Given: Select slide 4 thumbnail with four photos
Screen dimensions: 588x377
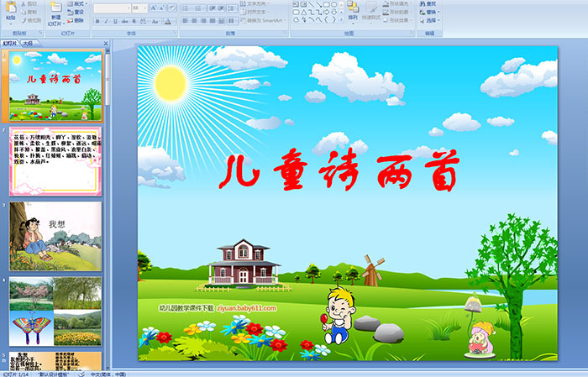Looking at the screenshot, I should click(55, 312).
